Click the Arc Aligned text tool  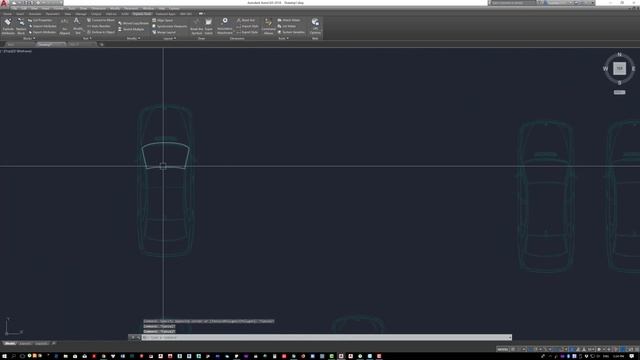pyautogui.click(x=64, y=26)
